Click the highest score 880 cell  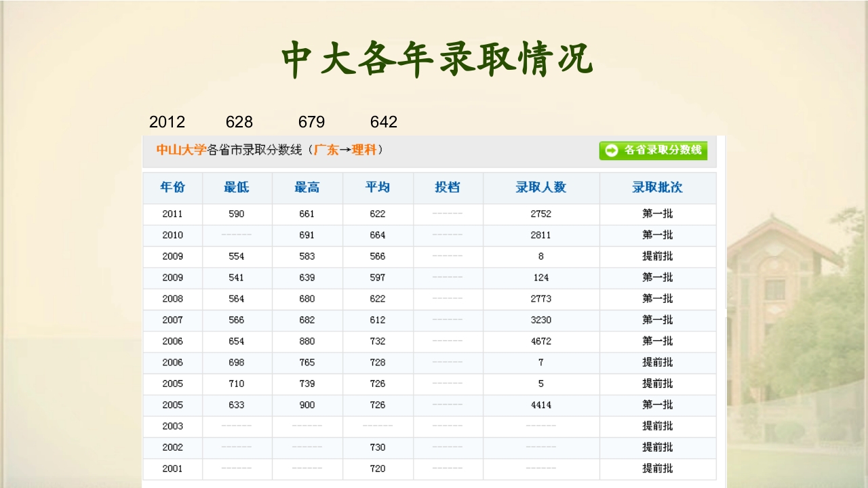pos(307,341)
